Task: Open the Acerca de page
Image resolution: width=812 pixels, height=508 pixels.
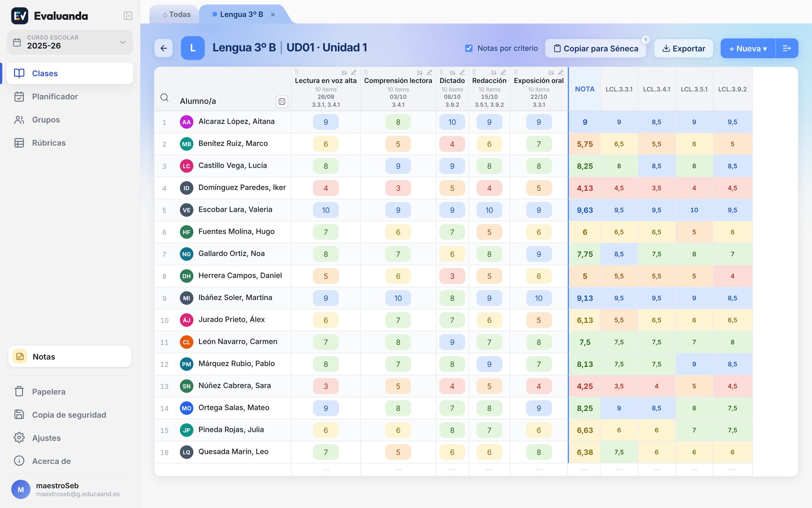Action: point(70,461)
